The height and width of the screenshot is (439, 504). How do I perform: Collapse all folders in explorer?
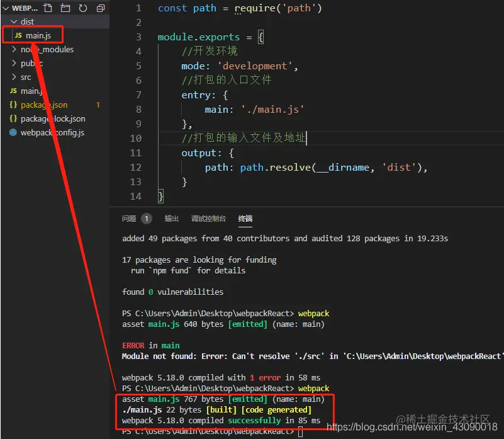[x=101, y=8]
